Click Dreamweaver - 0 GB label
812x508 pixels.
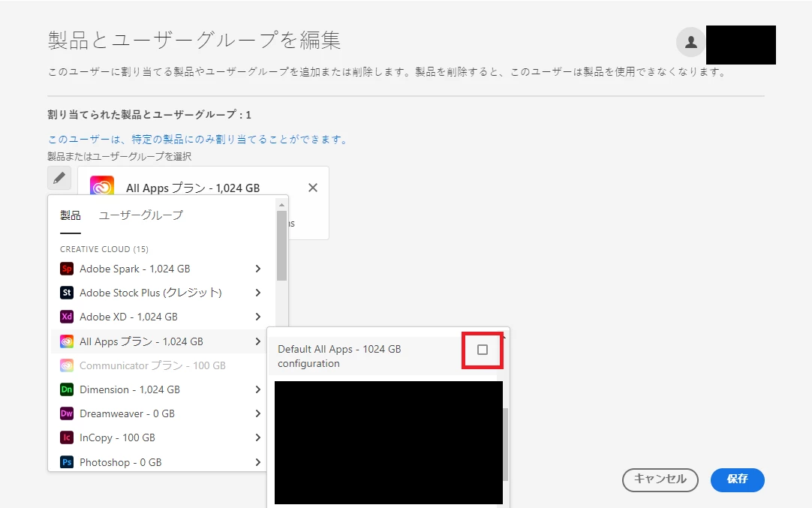(128, 413)
